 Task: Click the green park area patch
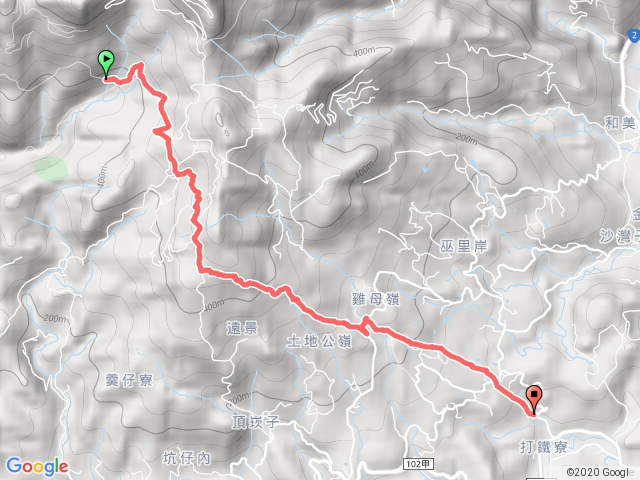tap(51, 169)
